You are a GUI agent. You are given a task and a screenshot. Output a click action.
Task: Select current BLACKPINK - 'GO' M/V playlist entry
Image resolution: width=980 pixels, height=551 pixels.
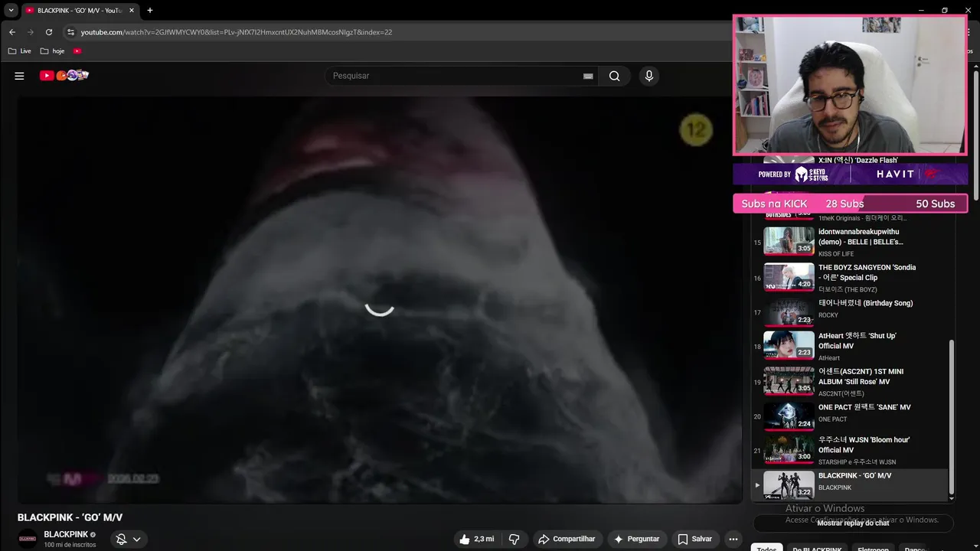coord(850,484)
